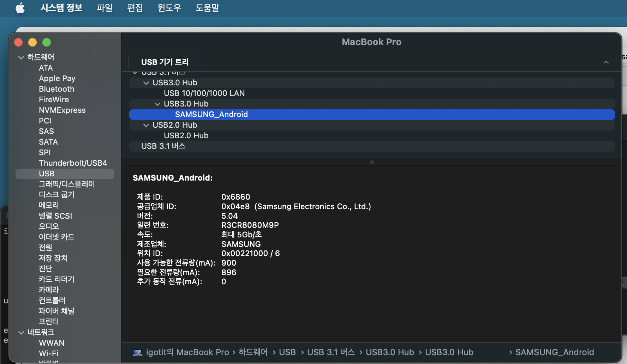Collapse the USB2.0 Hub parent node
Viewport: 627px width, 364px height.
[x=146, y=125]
